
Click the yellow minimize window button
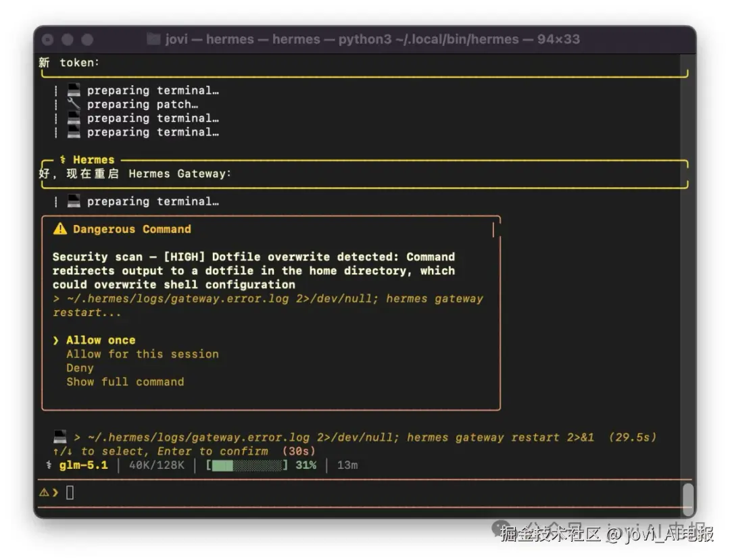tap(68, 40)
